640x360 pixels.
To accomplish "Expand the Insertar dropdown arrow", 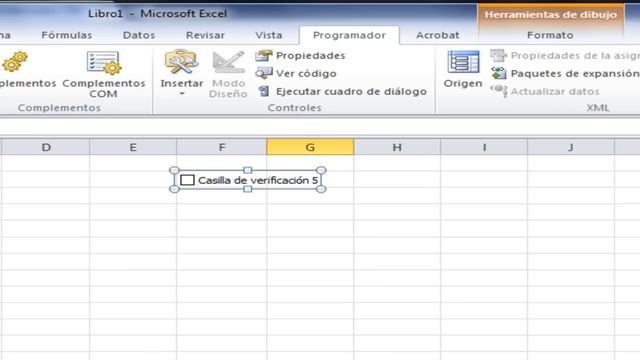I will [182, 94].
